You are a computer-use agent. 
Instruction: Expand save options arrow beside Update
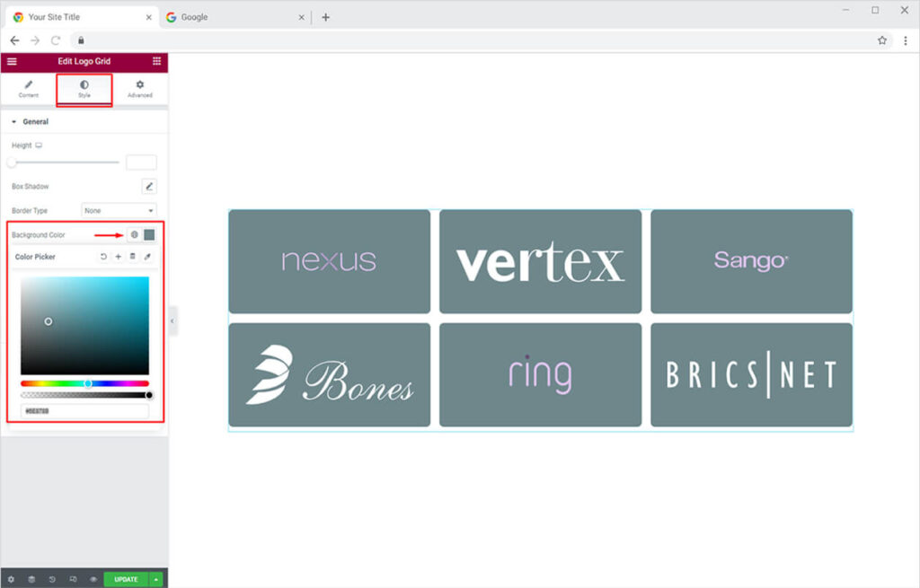(x=157, y=579)
